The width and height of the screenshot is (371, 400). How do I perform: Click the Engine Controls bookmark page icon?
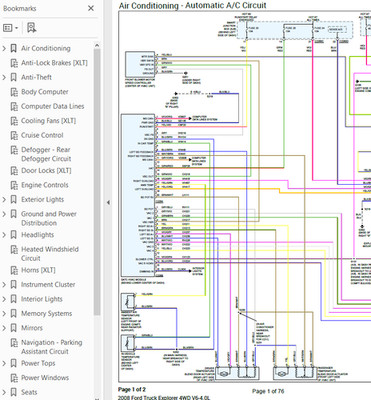(14, 185)
